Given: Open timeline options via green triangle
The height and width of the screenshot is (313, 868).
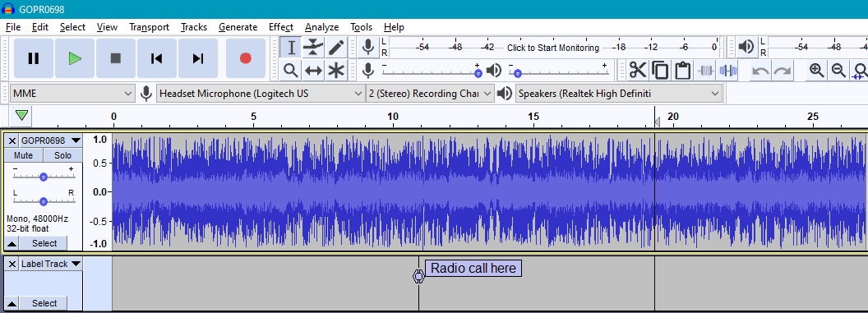Looking at the screenshot, I should coord(21,116).
